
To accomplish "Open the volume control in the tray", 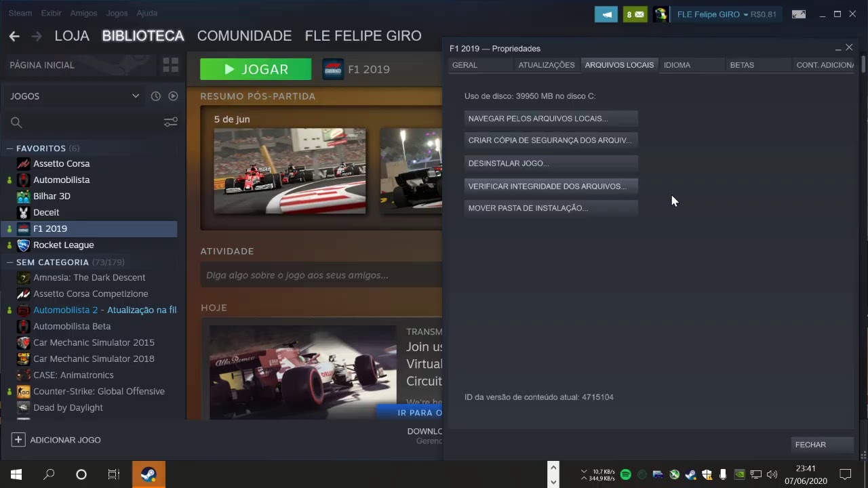I will (x=772, y=474).
